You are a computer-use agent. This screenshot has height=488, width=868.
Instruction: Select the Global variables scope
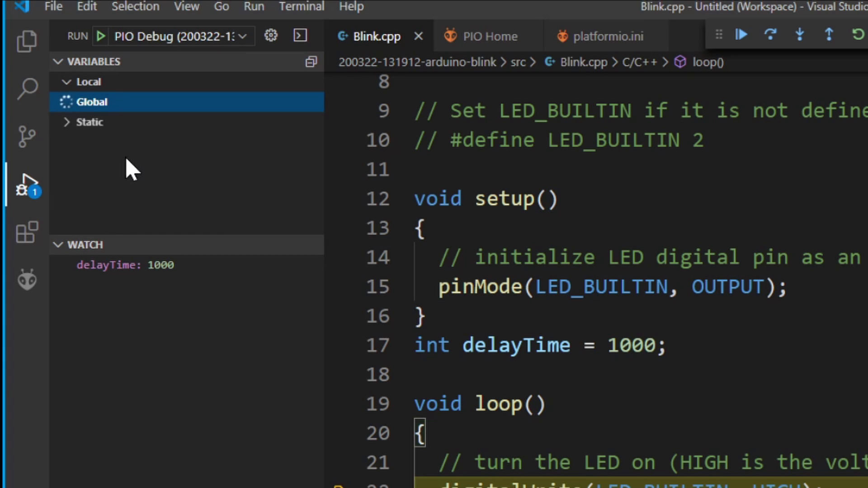tap(186, 102)
